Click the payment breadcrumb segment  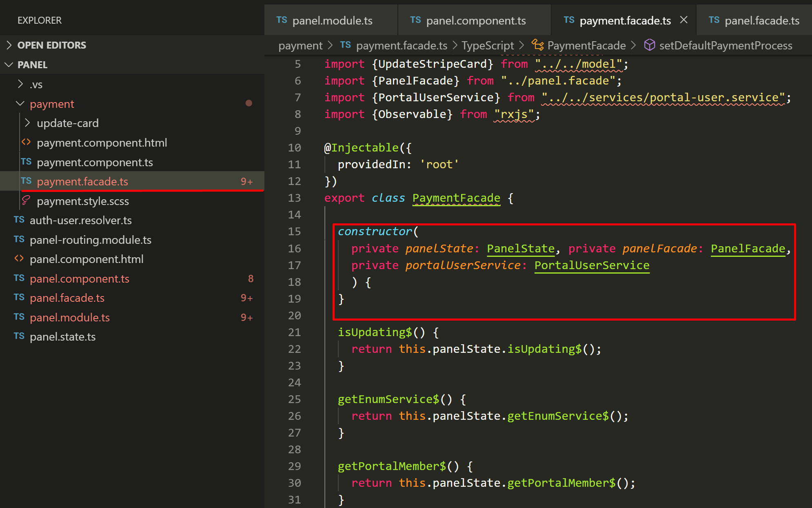coord(300,45)
